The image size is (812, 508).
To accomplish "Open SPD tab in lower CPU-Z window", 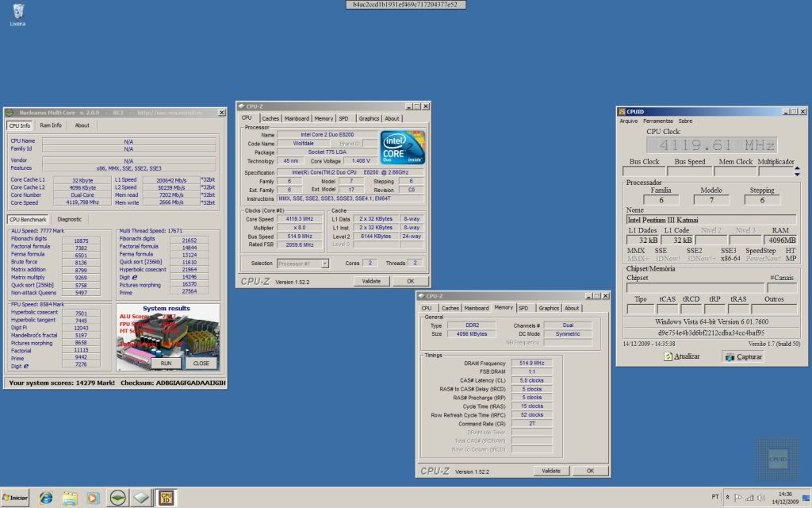I will 523,309.
